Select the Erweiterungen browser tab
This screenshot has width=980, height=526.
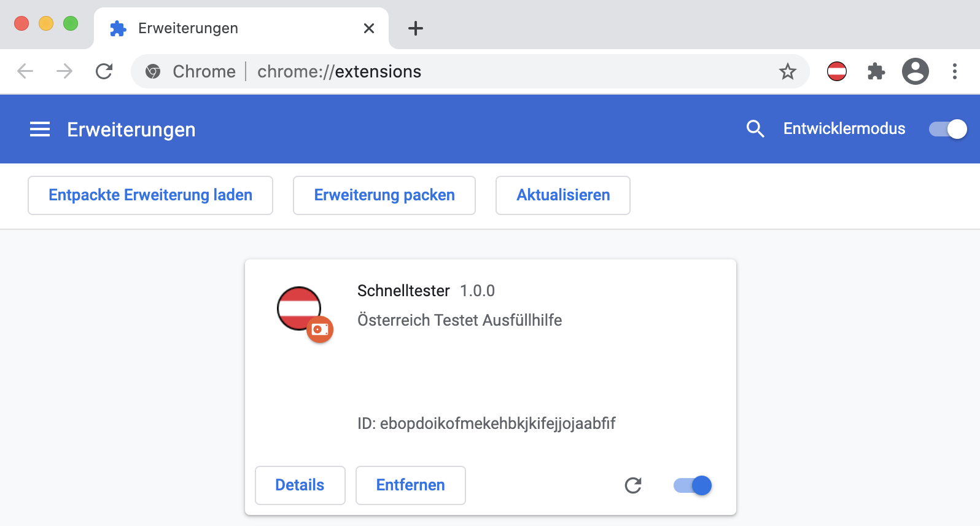241,28
